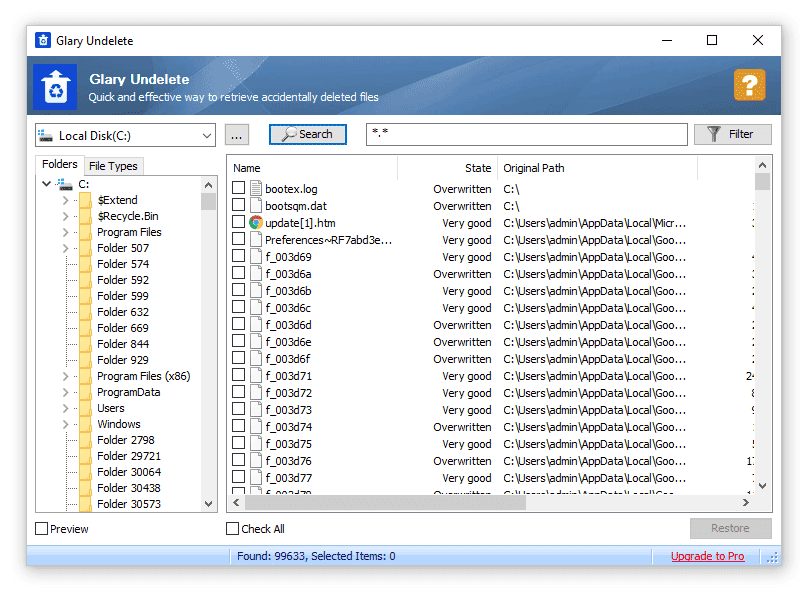Collapse the C: root node

click(47, 184)
